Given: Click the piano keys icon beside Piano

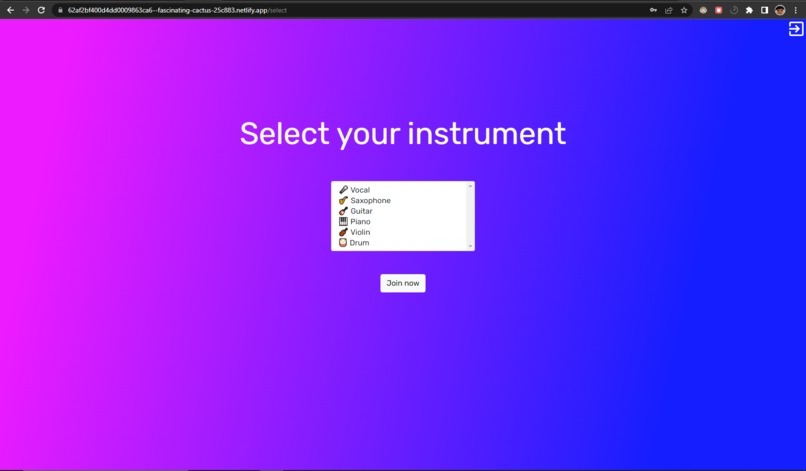Looking at the screenshot, I should pyautogui.click(x=343, y=222).
